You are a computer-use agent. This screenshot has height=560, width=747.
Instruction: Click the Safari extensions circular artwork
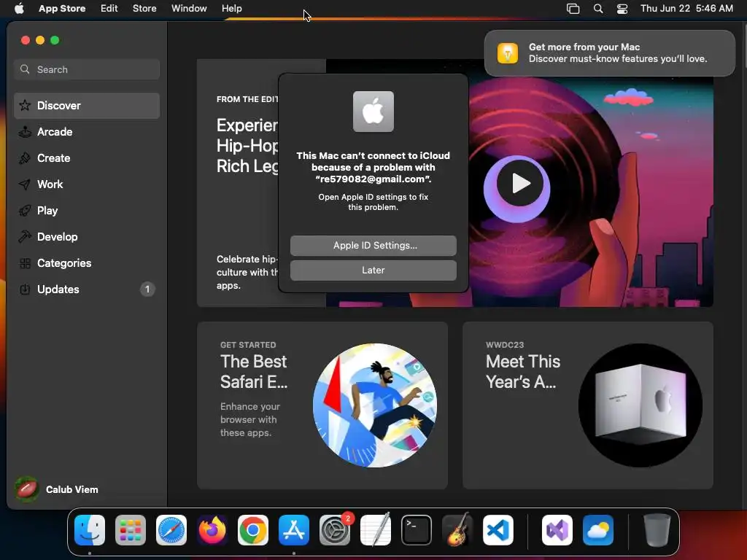click(x=374, y=405)
